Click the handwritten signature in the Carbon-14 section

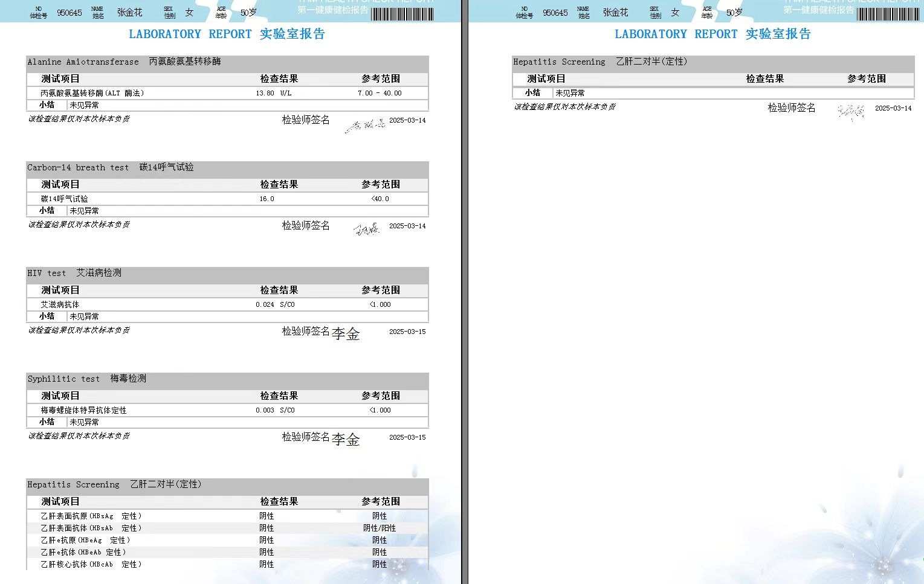point(366,228)
